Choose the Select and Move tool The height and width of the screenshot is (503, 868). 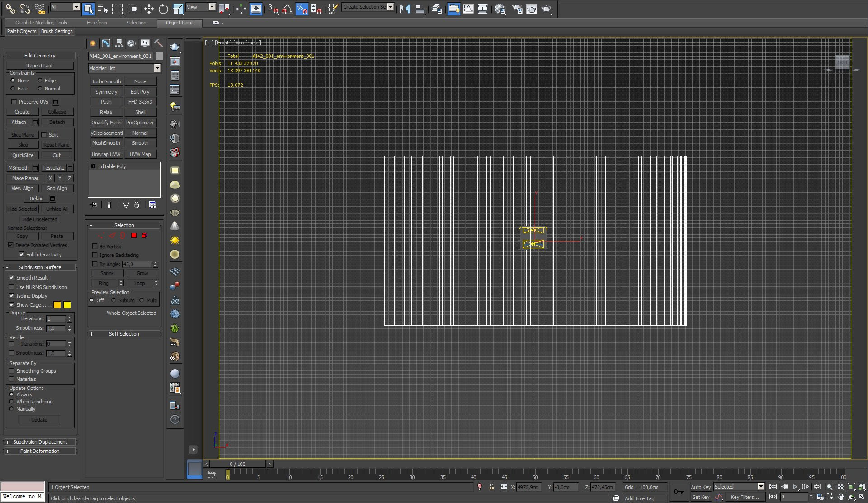click(x=149, y=8)
